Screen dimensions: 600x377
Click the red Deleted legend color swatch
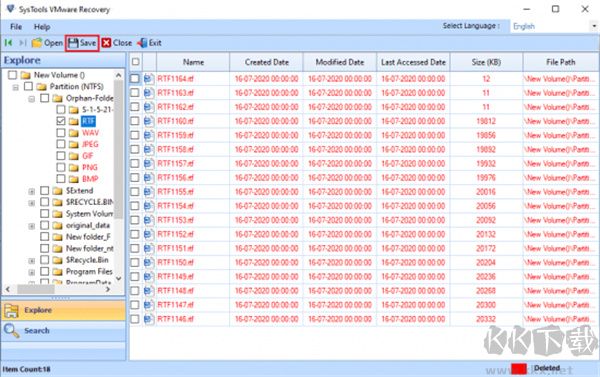(x=519, y=369)
